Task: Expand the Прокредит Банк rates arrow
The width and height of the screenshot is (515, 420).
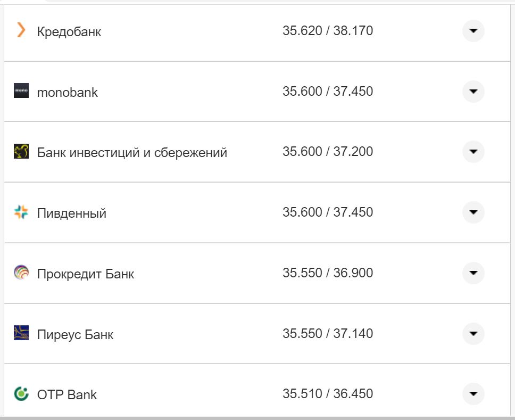Action: pos(473,273)
